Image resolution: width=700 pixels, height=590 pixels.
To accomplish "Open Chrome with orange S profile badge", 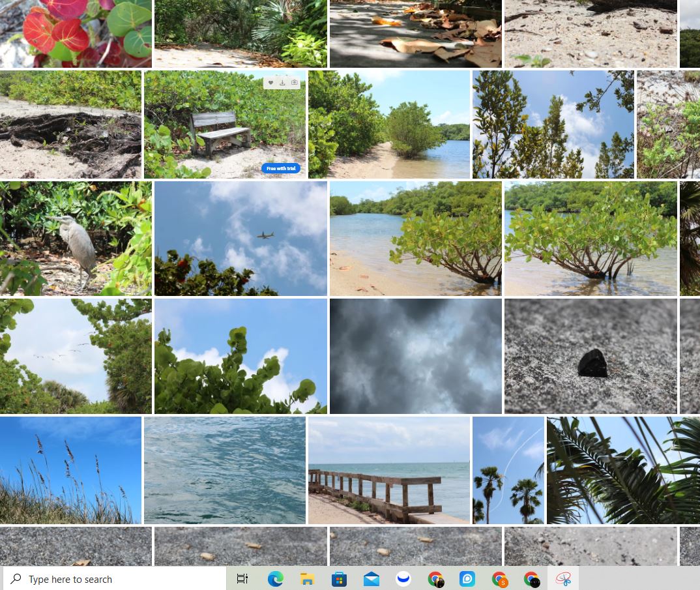I will (x=500, y=579).
